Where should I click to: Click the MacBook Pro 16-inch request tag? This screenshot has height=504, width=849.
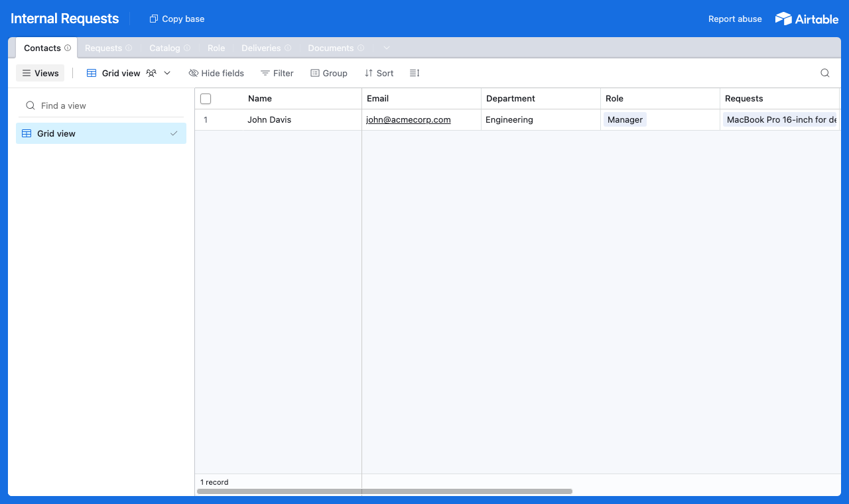[781, 120]
